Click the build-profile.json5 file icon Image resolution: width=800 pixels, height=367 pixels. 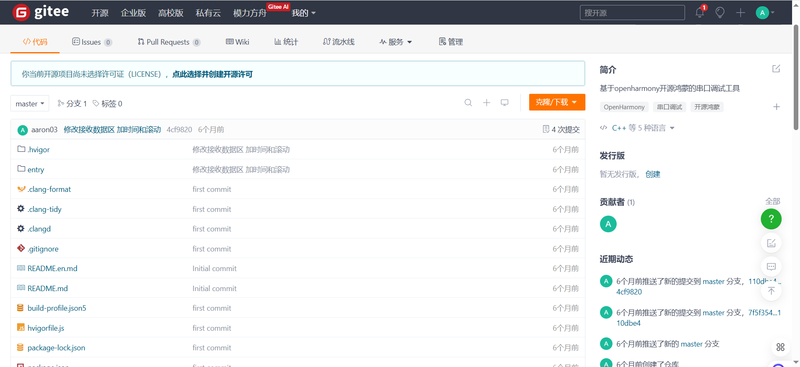coord(21,308)
